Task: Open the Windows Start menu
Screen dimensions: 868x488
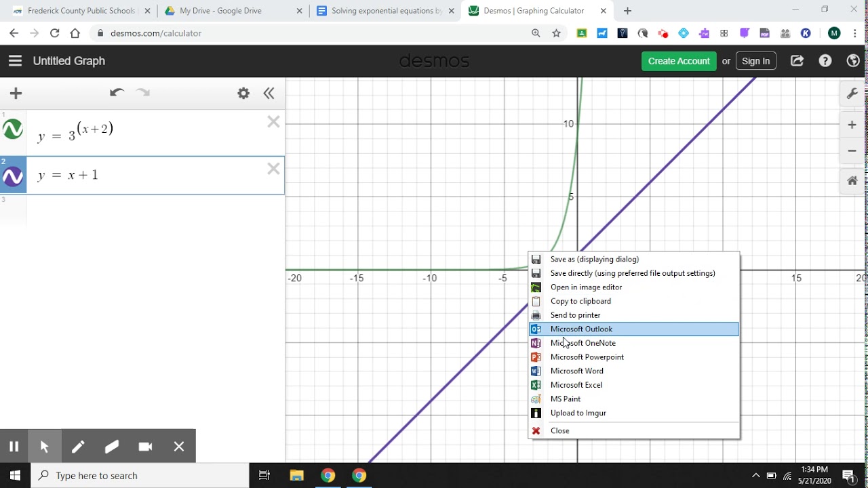Action: coord(15,475)
